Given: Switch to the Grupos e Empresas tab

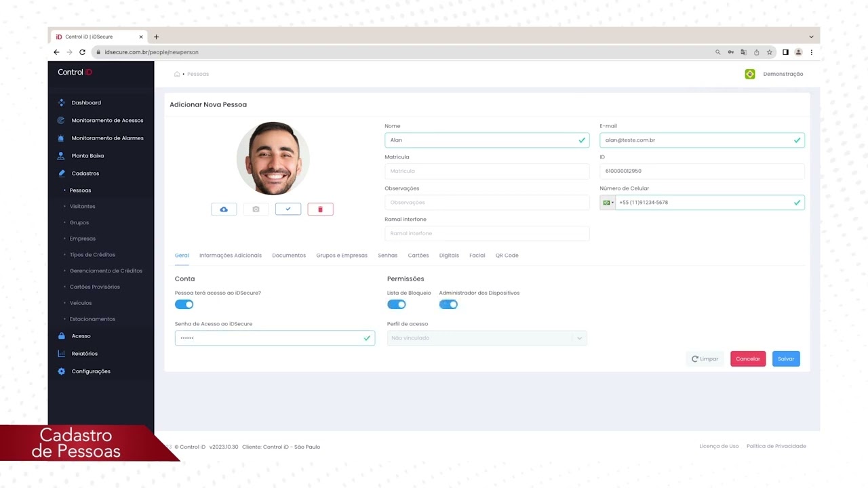Looking at the screenshot, I should [x=342, y=256].
